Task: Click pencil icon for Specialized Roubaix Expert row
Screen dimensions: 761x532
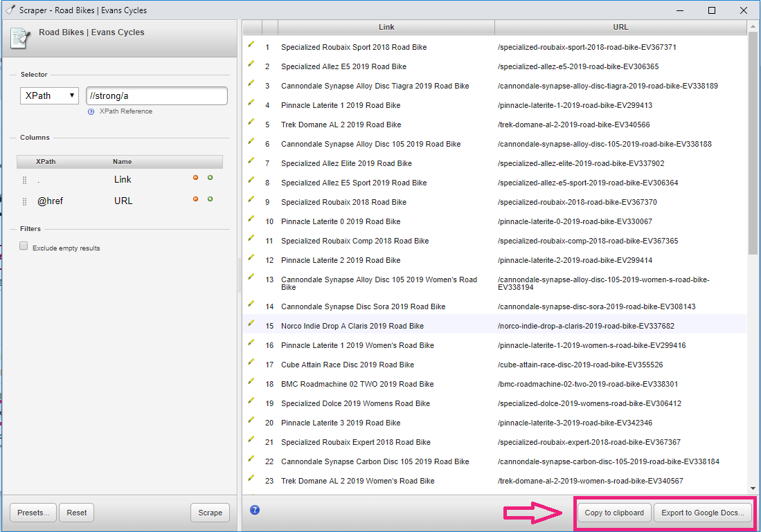Action: pyautogui.click(x=251, y=439)
